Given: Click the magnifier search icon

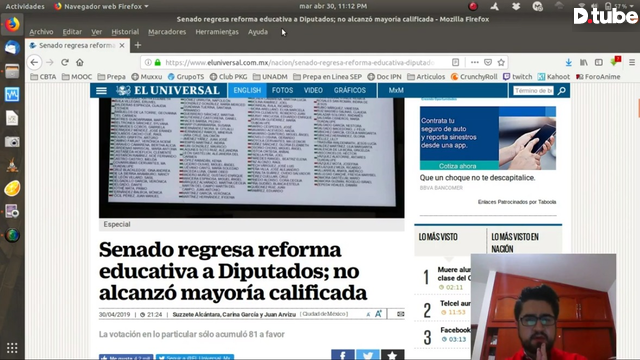Looking at the screenshot, I should coord(562,91).
